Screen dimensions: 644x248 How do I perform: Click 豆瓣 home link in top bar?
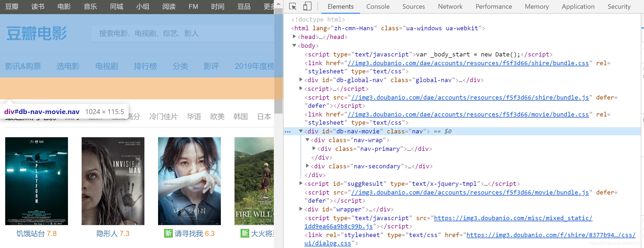(x=12, y=7)
